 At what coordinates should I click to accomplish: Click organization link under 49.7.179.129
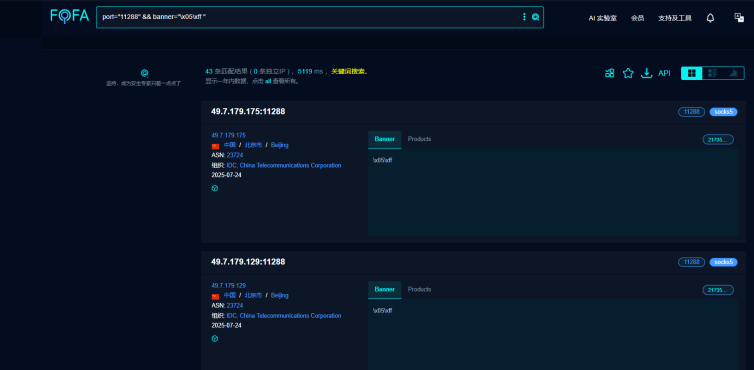click(284, 316)
